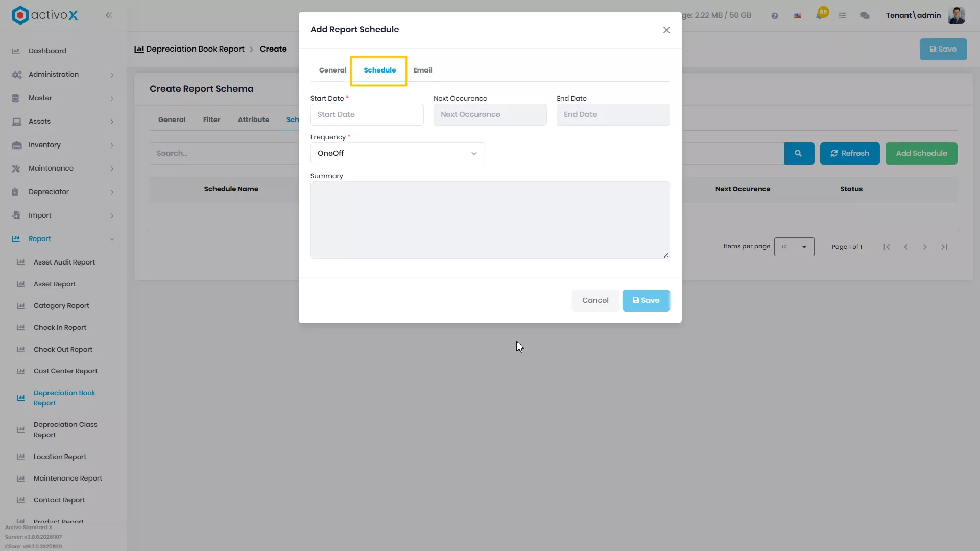This screenshot has width=980, height=551.
Task: Open Location Report in sidebar
Action: (60, 457)
